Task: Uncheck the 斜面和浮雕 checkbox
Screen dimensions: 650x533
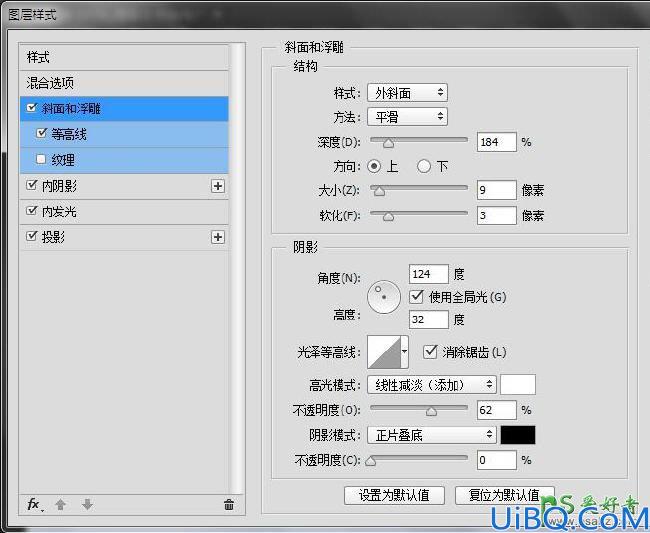Action: pos(32,108)
